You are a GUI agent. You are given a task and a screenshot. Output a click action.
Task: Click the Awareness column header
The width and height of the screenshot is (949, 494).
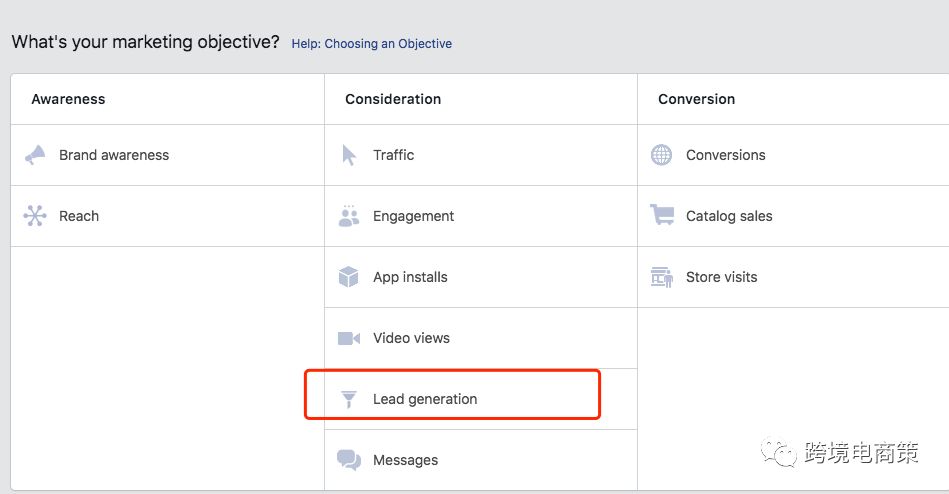(x=68, y=99)
